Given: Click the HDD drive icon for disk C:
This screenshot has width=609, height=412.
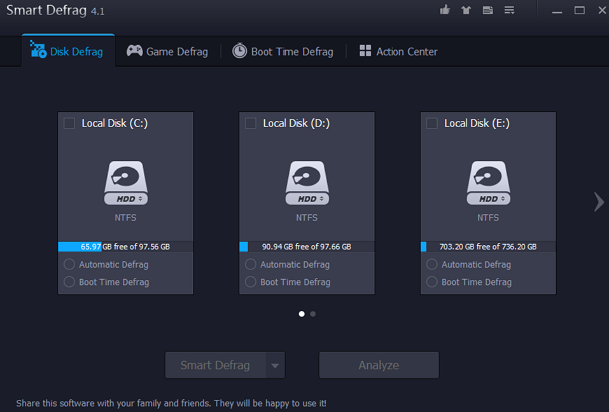Looking at the screenshot, I should coord(125,183).
